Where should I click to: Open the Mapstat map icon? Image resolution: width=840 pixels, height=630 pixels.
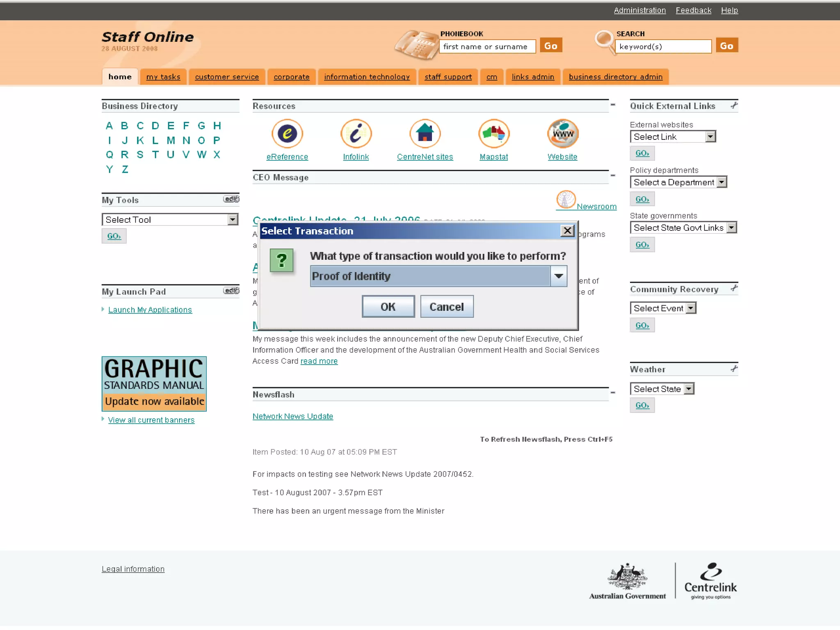[494, 134]
